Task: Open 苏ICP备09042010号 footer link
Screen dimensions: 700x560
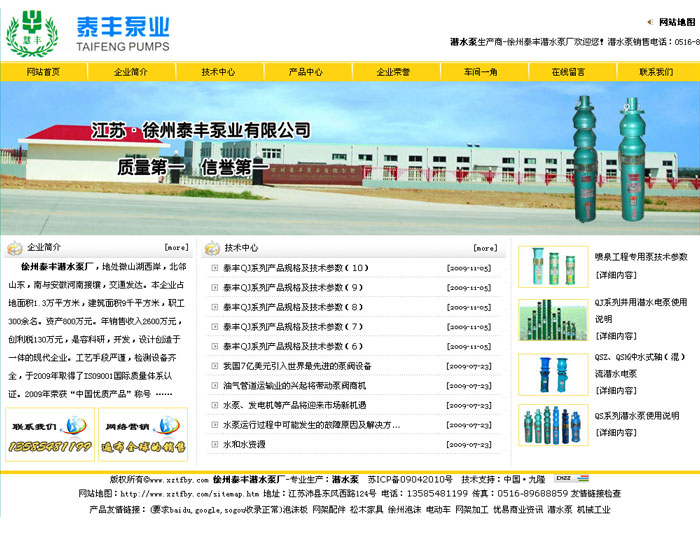Action: point(410,480)
